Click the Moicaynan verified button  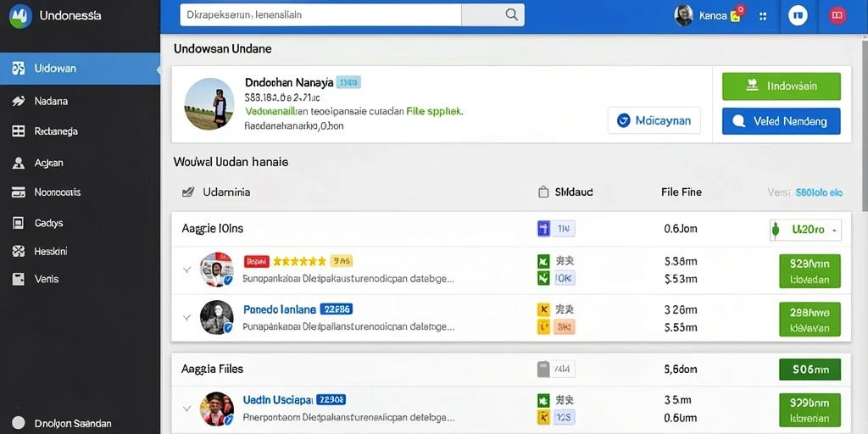(654, 120)
